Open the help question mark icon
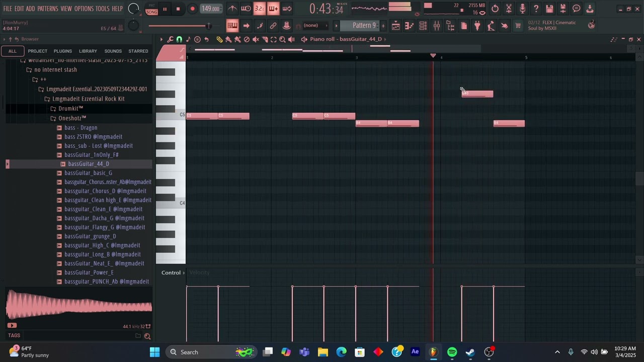The width and height of the screenshot is (644, 362). 536,9
